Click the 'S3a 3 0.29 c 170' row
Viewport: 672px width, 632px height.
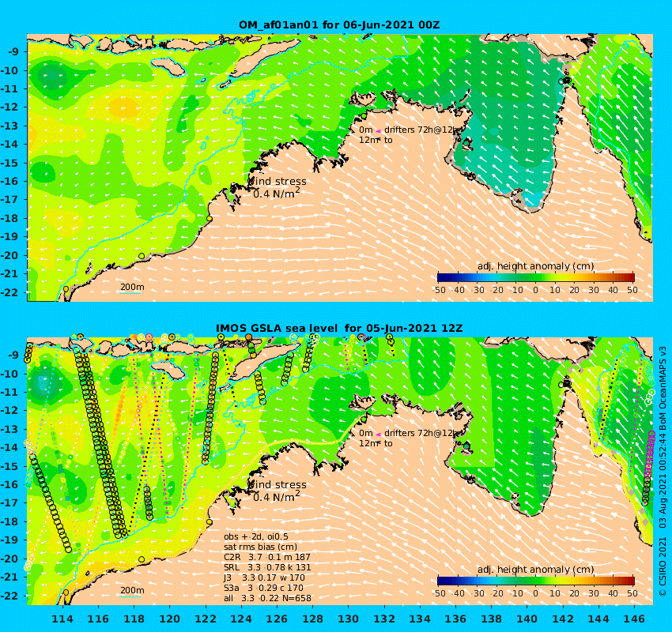point(263,588)
